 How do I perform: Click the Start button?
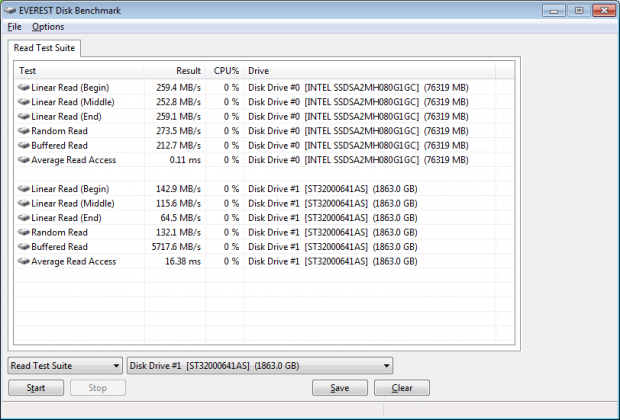pos(36,388)
